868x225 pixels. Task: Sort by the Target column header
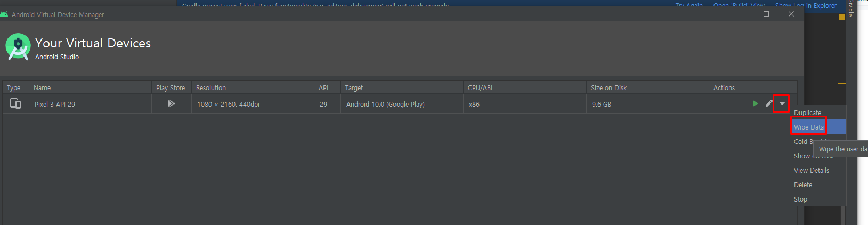click(402, 87)
